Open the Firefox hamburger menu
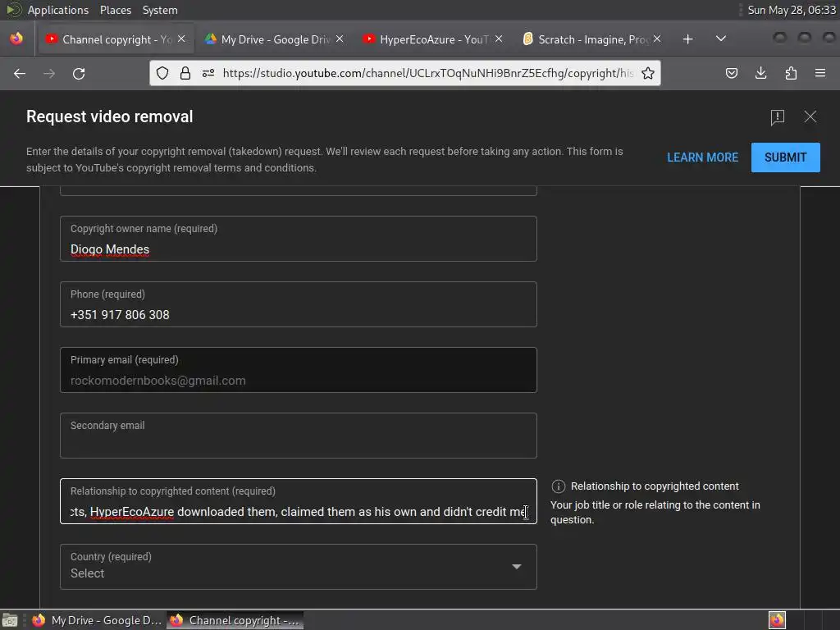This screenshot has width=840, height=630. [820, 73]
